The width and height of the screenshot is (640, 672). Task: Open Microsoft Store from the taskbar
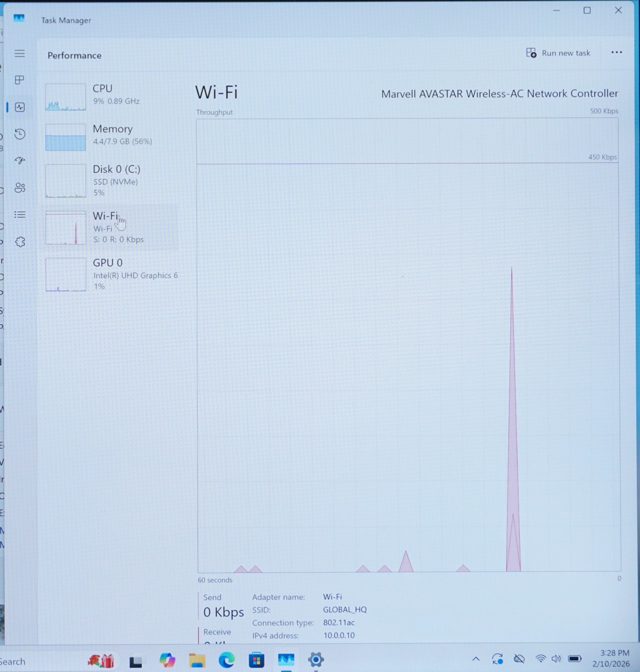pyautogui.click(x=256, y=660)
